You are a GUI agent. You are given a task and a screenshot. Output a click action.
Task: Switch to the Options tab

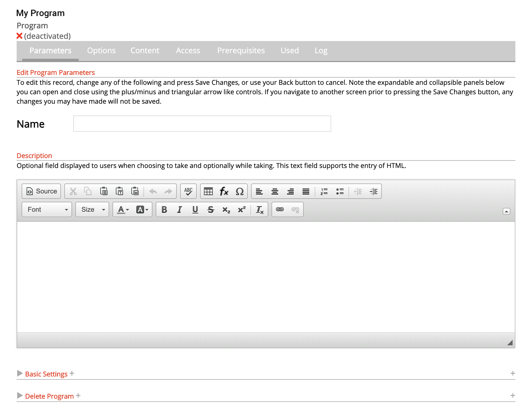(x=101, y=50)
